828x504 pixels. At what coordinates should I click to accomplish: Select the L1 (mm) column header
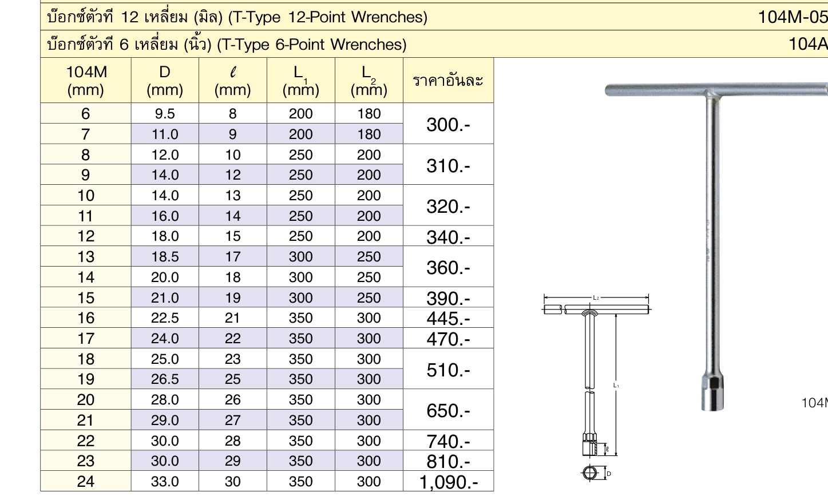pos(301,81)
